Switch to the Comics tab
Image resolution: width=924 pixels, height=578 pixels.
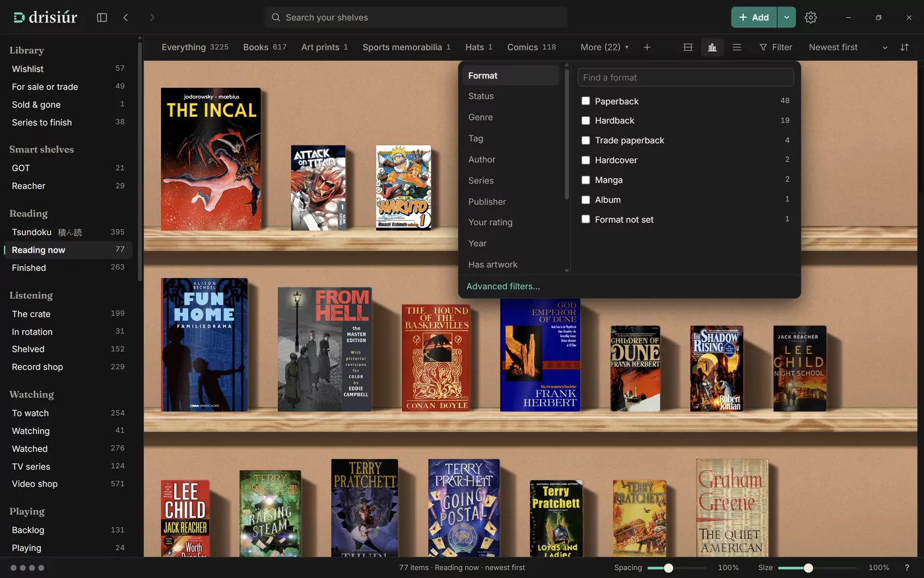tap(531, 48)
